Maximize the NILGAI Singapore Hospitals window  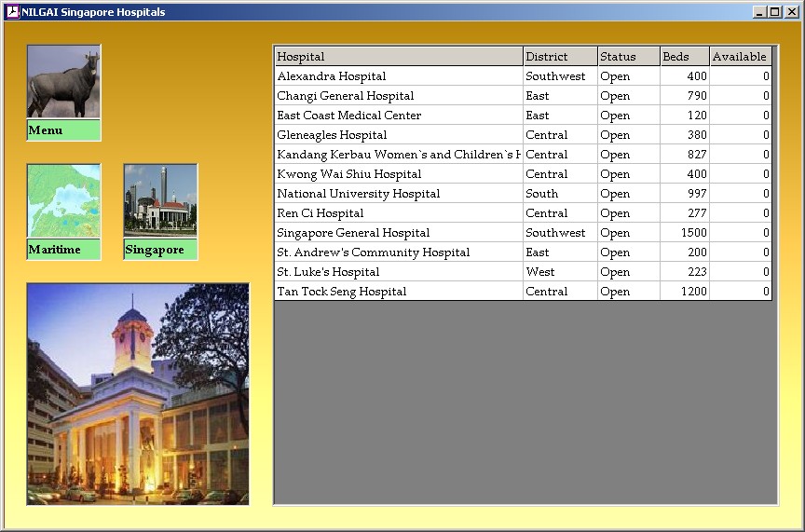tap(774, 12)
